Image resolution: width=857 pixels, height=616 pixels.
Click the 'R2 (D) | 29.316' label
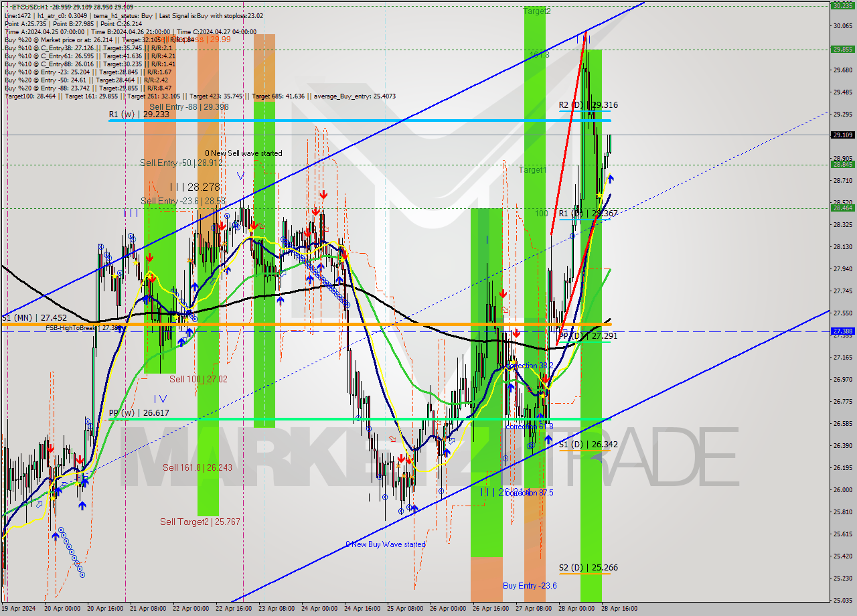coord(589,105)
